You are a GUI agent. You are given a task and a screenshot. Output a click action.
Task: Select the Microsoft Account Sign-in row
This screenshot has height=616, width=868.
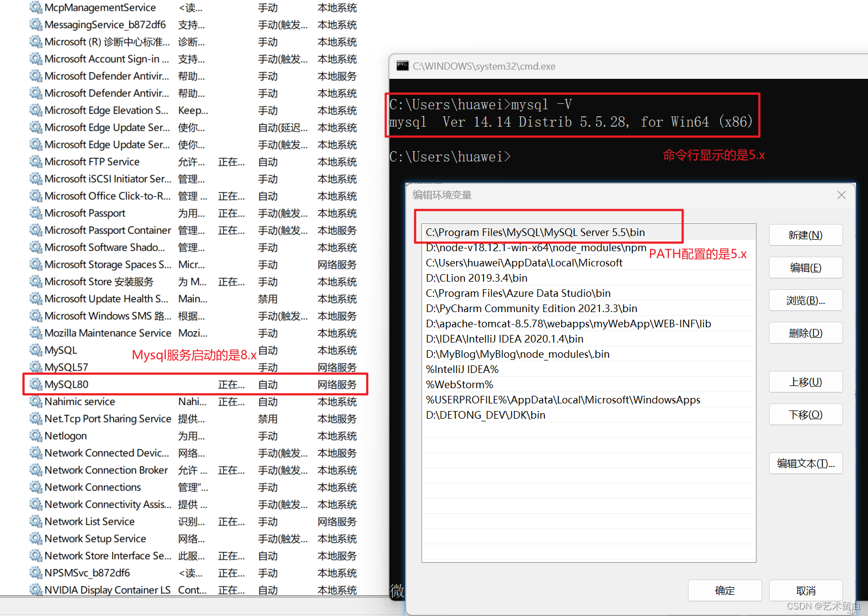[193, 59]
